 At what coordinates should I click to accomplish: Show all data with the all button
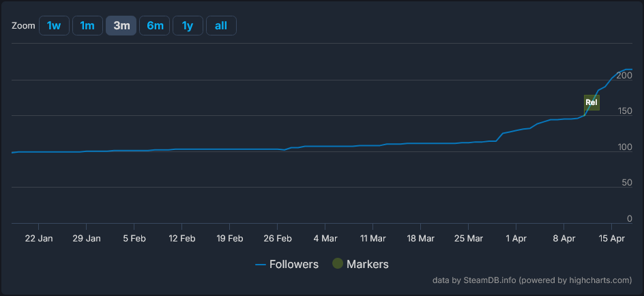(x=221, y=26)
